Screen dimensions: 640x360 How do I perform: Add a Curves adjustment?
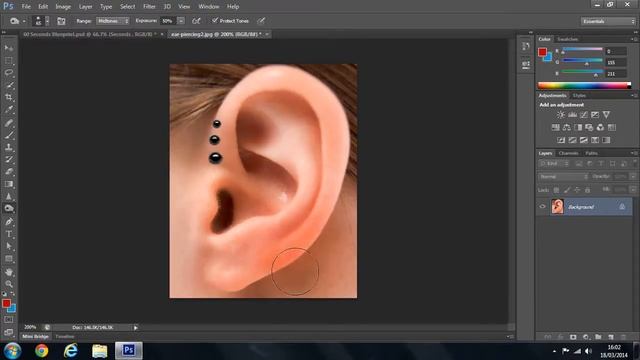coord(584,115)
